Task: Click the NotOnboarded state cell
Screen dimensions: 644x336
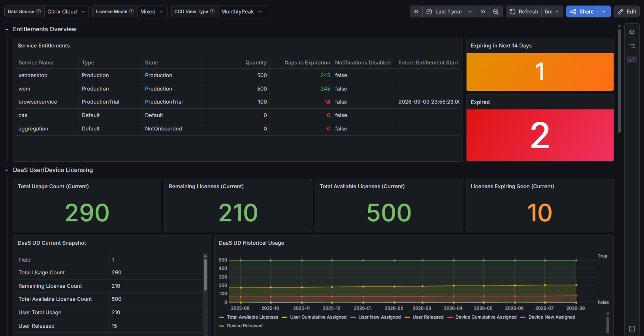Action: click(x=164, y=128)
